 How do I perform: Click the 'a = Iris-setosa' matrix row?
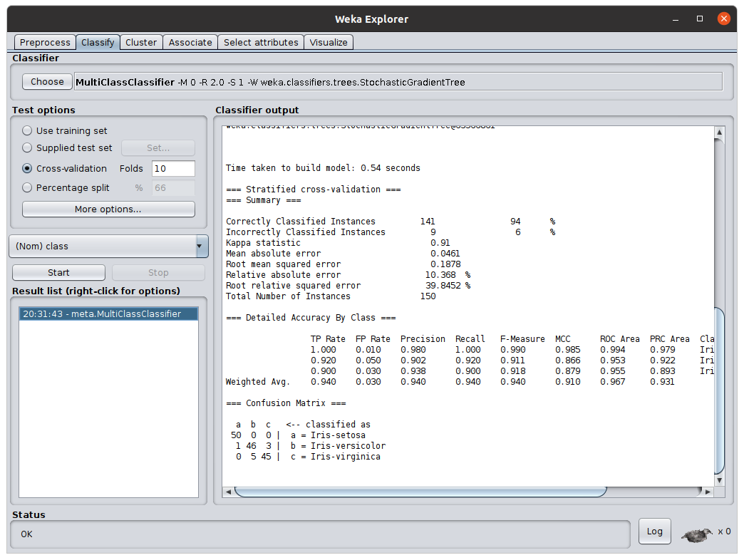[298, 435]
